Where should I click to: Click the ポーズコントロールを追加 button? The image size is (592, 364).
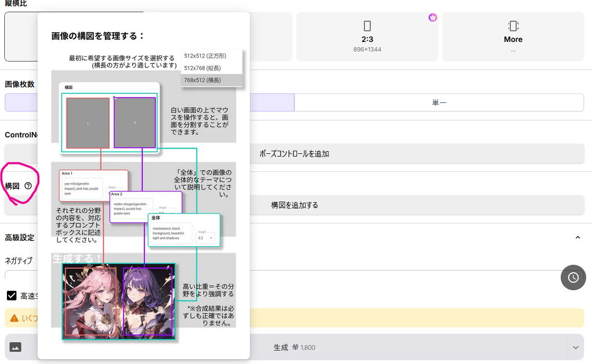pos(294,154)
